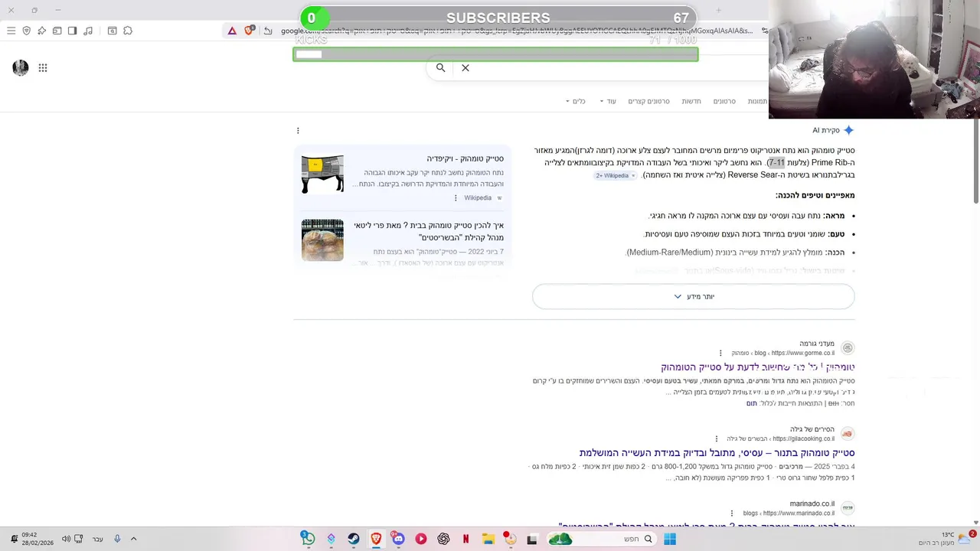
Task: Click the gorme.co.il site favicon
Action: click(848, 348)
